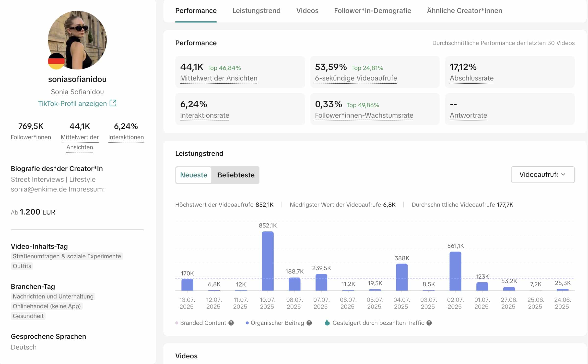
Task: Switch to Follower*in-Demografie tab
Action: coord(372,11)
